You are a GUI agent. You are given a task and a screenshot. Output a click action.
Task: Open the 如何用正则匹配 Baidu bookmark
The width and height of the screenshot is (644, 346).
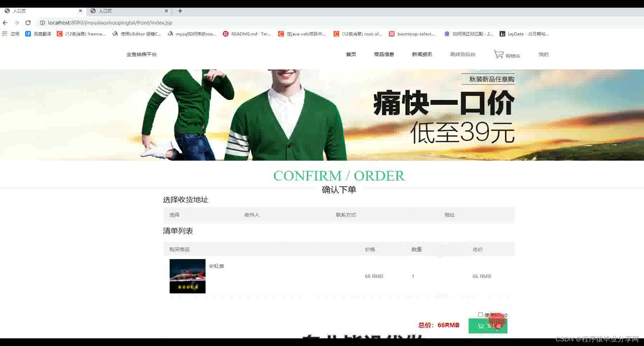(469, 34)
